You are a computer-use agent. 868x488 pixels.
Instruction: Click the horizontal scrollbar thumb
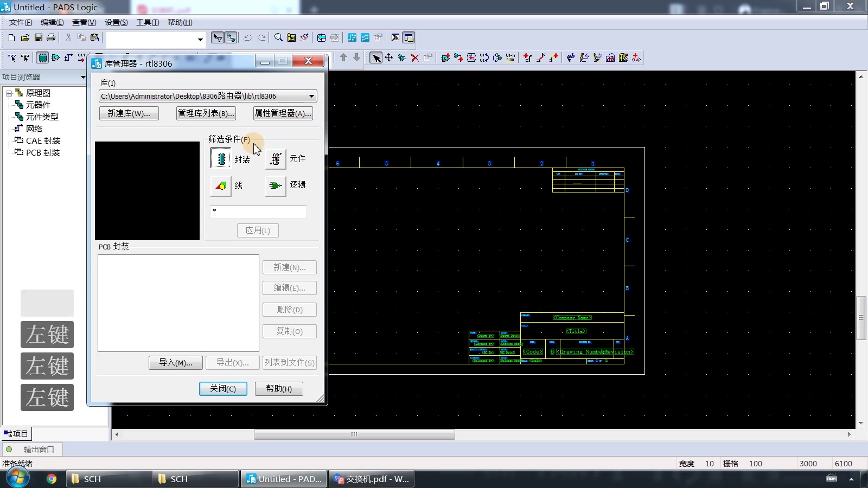[x=354, y=434]
